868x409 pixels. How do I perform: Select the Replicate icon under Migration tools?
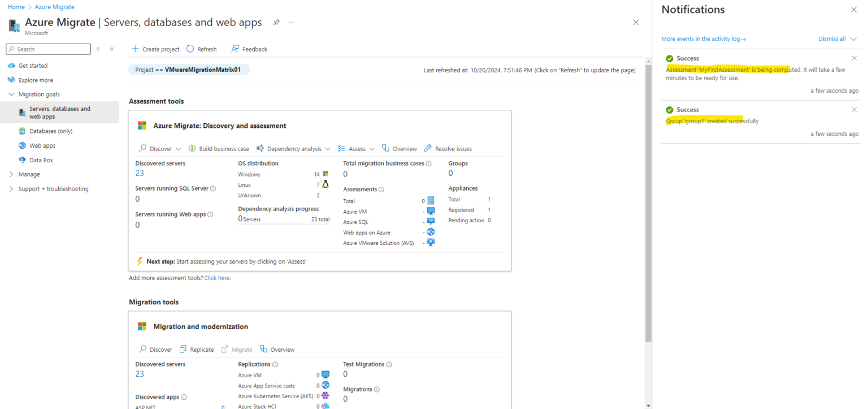tap(182, 349)
